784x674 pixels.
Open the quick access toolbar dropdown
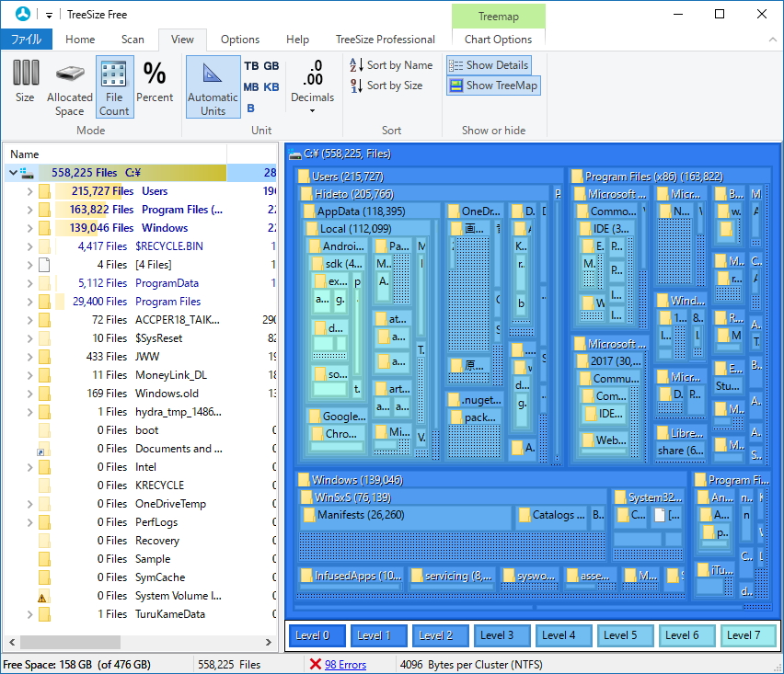pyautogui.click(x=49, y=15)
